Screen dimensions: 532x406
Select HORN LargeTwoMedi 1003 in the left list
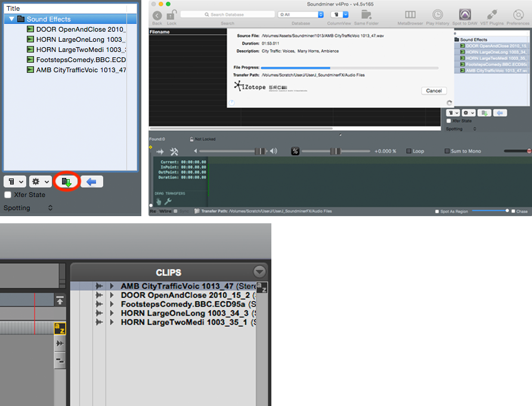click(x=76, y=50)
